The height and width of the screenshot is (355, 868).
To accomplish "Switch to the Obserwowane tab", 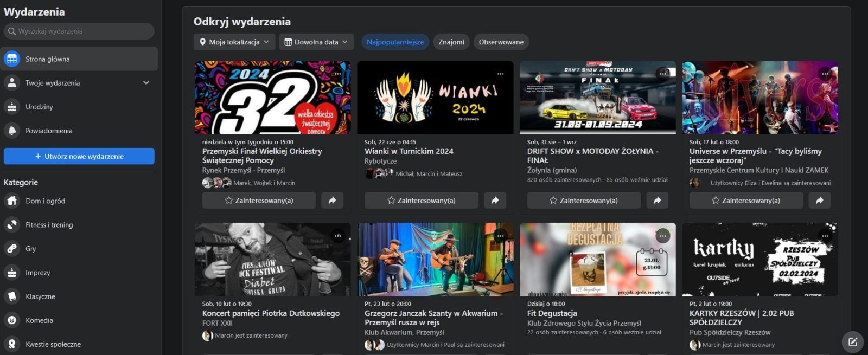I will (501, 42).
